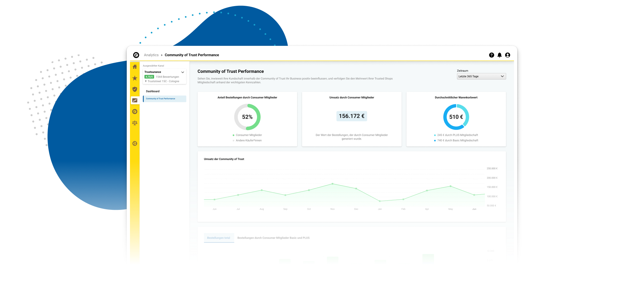644x281 pixels.
Task: Click the 1544 Bewertungen text
Action: click(x=167, y=77)
